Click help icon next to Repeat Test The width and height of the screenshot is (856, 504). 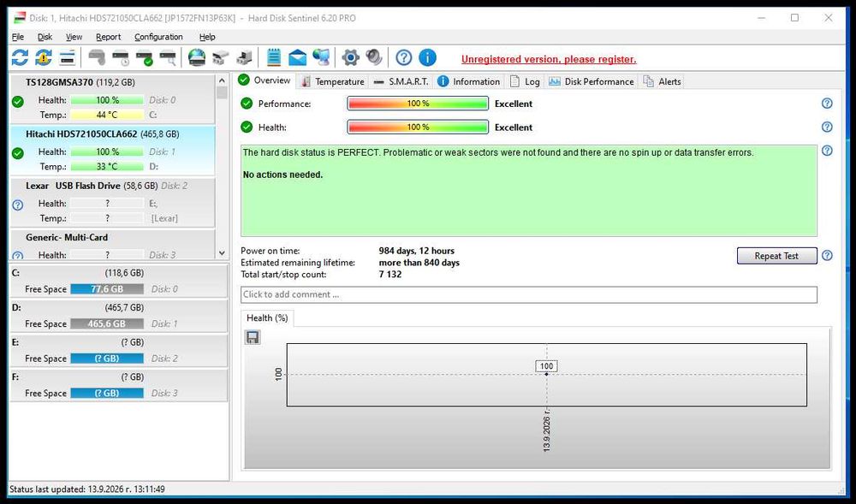(827, 255)
